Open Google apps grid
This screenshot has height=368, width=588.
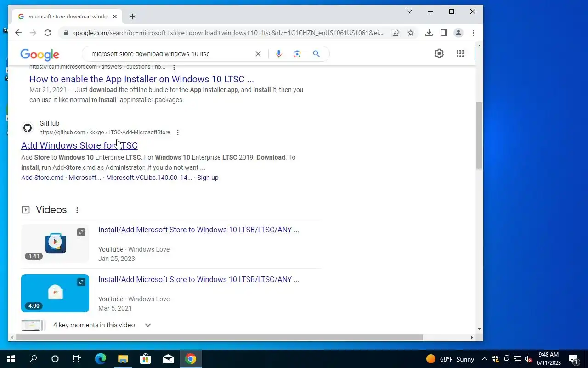(x=460, y=53)
